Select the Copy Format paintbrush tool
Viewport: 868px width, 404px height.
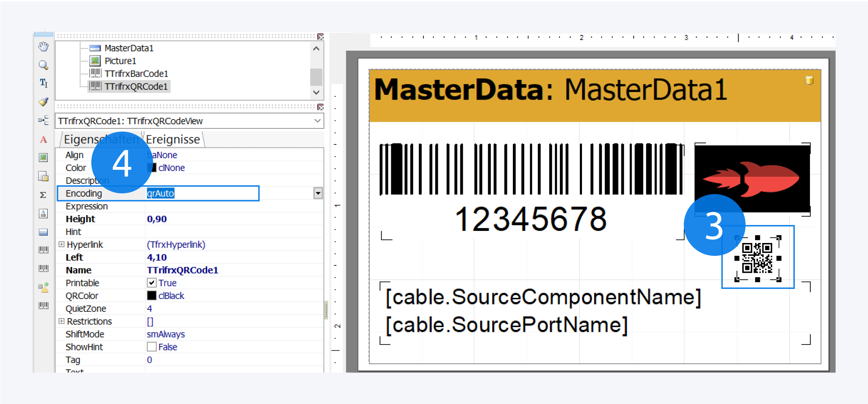(x=43, y=102)
